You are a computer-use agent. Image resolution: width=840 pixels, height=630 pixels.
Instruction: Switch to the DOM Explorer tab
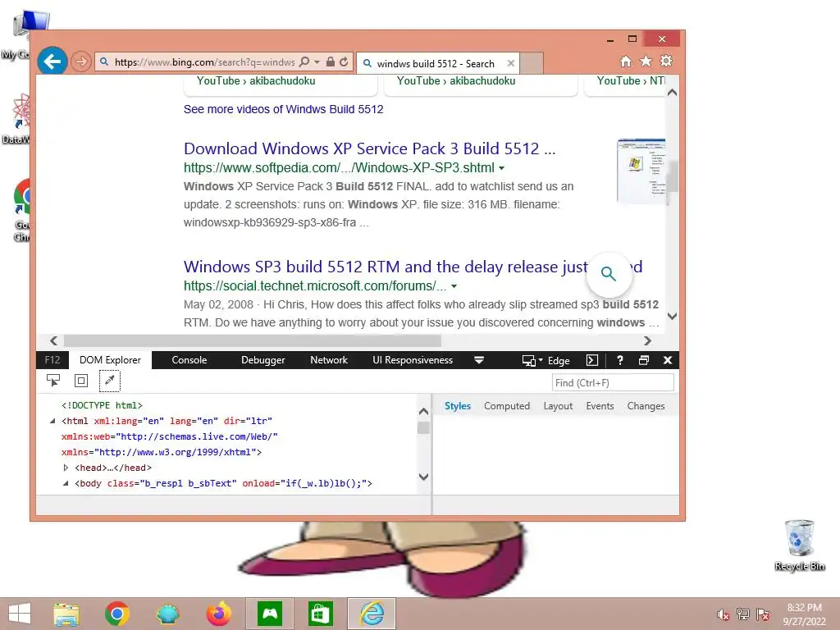click(x=111, y=360)
